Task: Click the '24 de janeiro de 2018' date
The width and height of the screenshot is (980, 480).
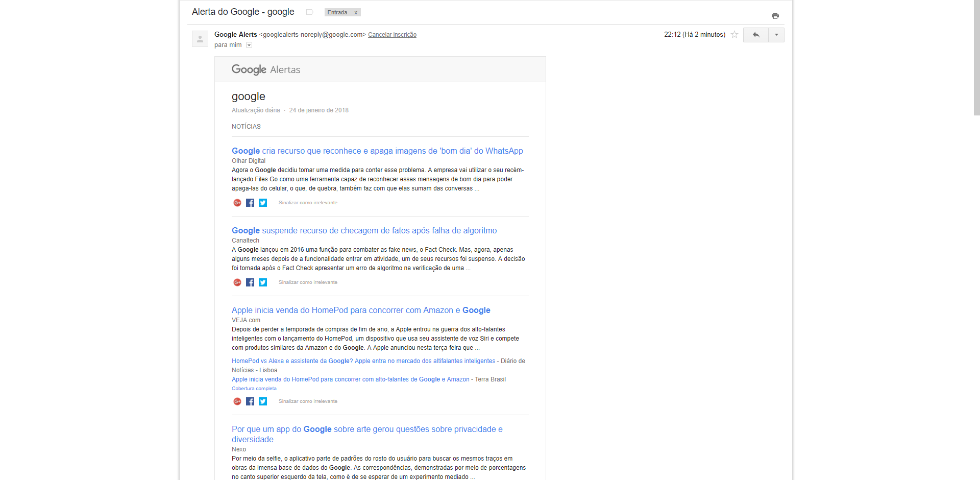Action: pos(319,110)
